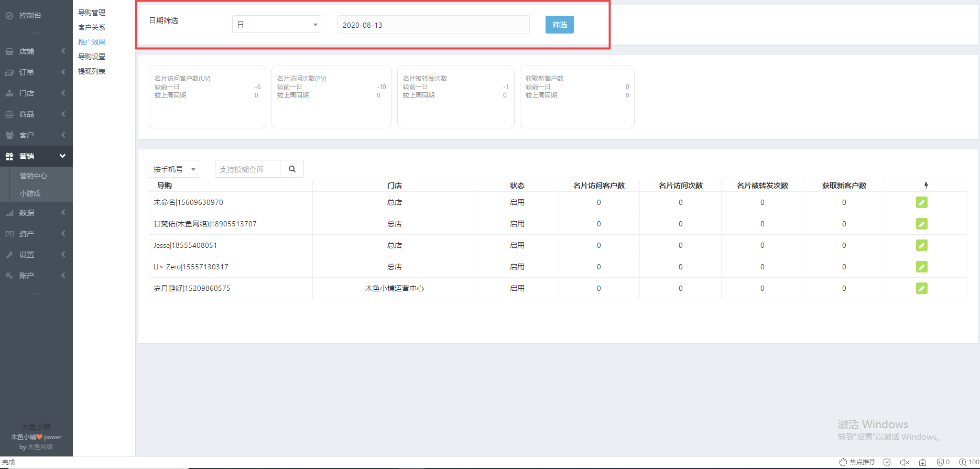Select 推广效果 submenu item
Viewport: 980px width, 469px height.
click(x=92, y=42)
